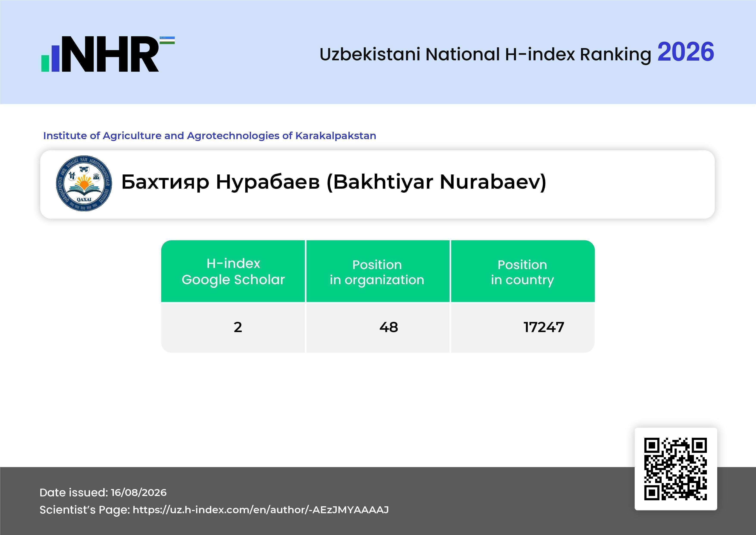The width and height of the screenshot is (756, 535).
Task: Click the QAXAI institute emblem
Action: (84, 183)
